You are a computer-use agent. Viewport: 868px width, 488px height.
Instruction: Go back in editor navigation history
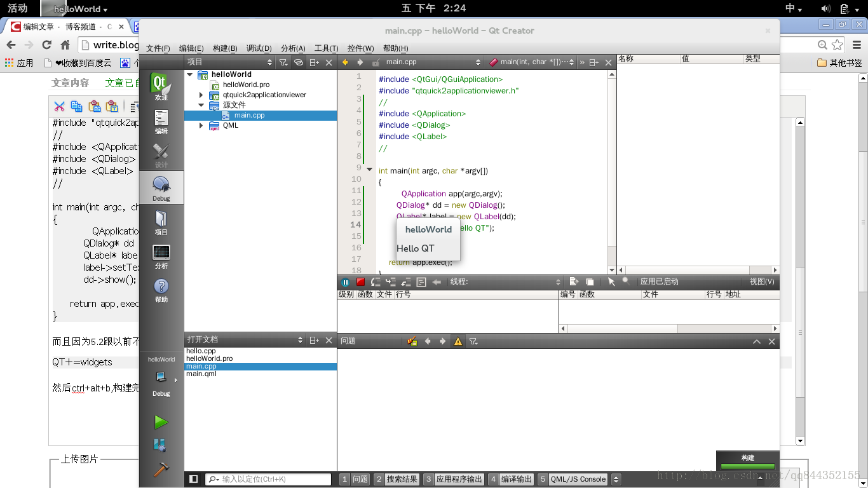[x=346, y=62]
